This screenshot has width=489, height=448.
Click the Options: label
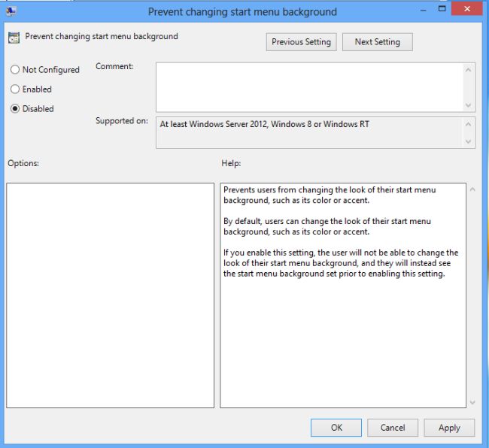click(x=23, y=163)
